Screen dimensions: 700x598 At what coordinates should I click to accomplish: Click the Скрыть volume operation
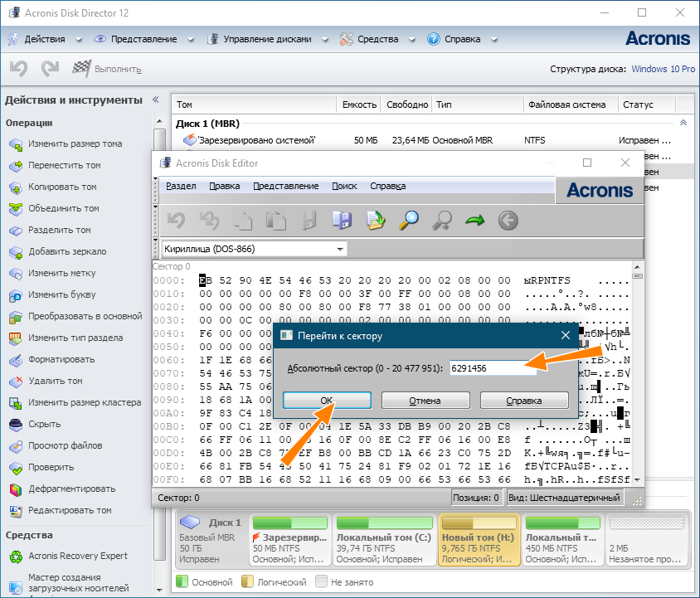coord(44,424)
